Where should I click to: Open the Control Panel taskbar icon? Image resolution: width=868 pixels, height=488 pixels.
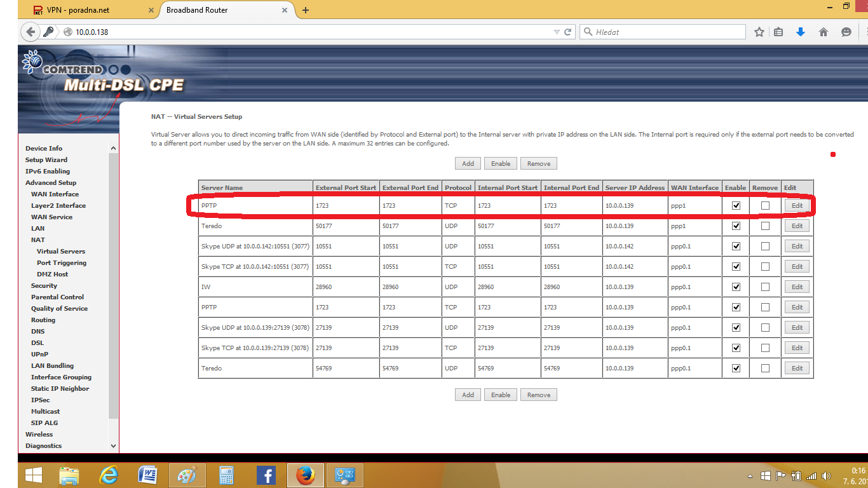point(345,475)
